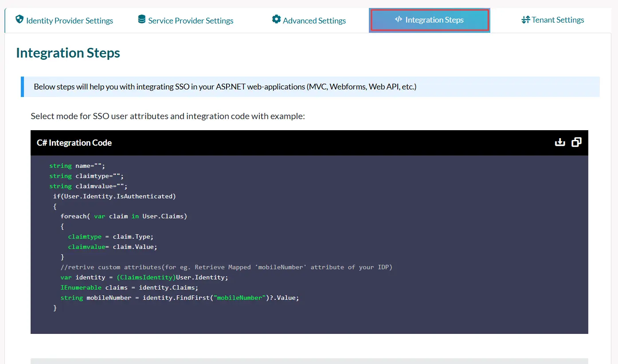Click the gear icon on Advanced Settings tab
The image size is (618, 364).
tap(276, 19)
